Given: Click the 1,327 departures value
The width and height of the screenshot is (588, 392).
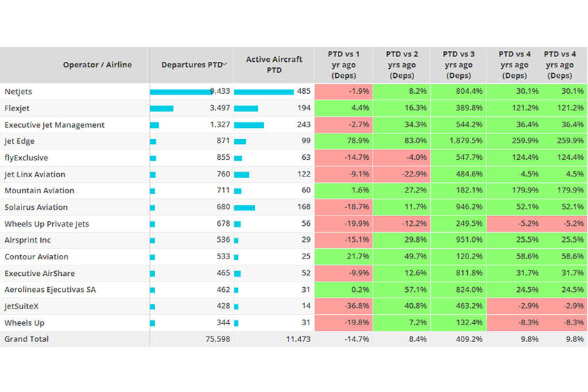Looking at the screenshot, I should (220, 124).
